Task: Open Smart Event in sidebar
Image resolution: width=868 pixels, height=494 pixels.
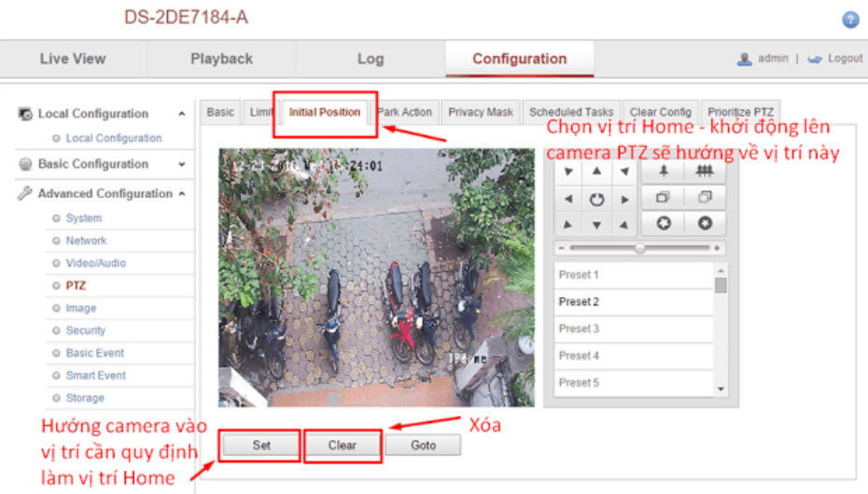Action: coord(96,375)
